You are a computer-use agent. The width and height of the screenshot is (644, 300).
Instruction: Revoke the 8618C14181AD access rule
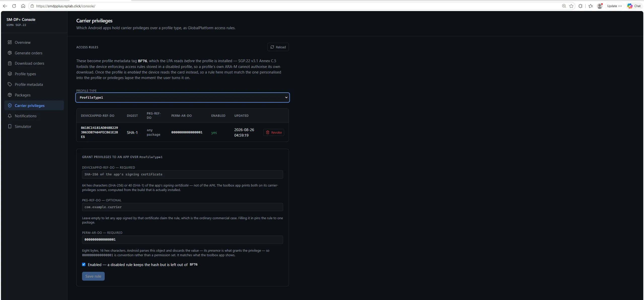click(x=274, y=132)
